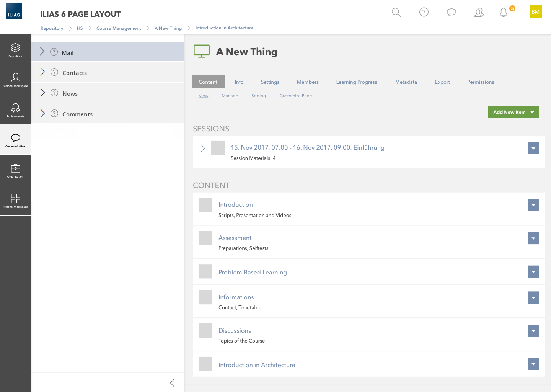The width and height of the screenshot is (551, 392).
Task: Click the help question mark in header
Action: (424, 12)
